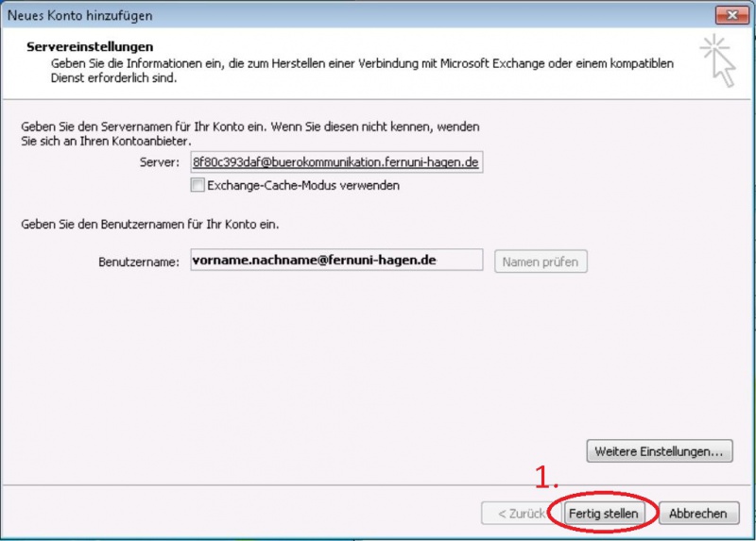The width and height of the screenshot is (756, 541).
Task: Click the wizard cursor icon in header
Action: tap(718, 61)
